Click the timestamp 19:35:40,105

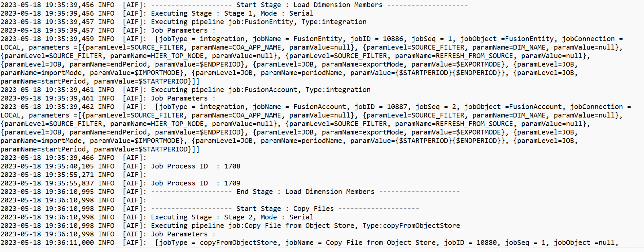69,166
